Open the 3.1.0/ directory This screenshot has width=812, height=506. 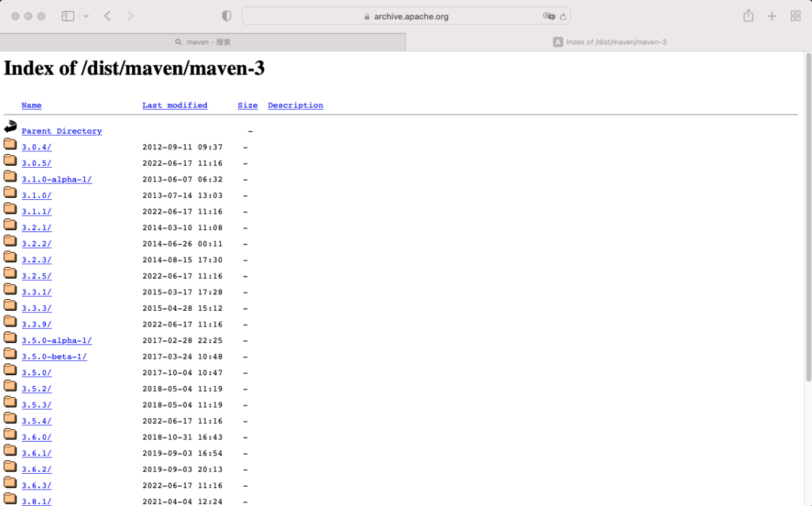point(36,195)
